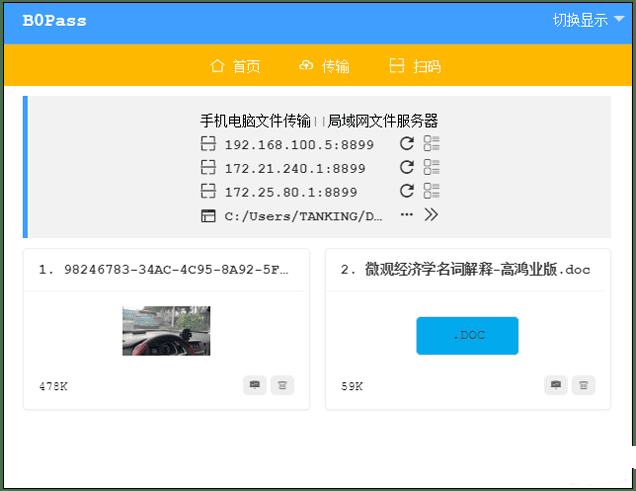Image resolution: width=636 pixels, height=491 pixels.
Task: Refresh the 192.168.100.5:8899 address
Action: [x=407, y=143]
